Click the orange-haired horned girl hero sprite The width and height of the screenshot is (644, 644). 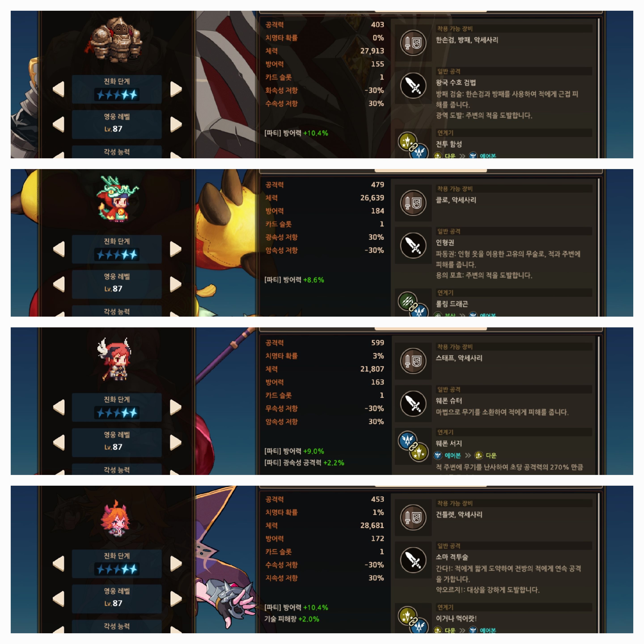pos(115,518)
